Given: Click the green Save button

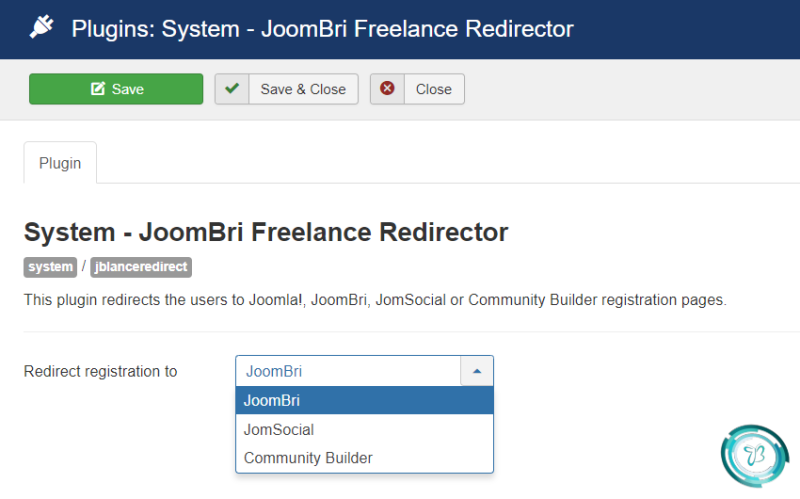Looking at the screenshot, I should click(x=116, y=89).
